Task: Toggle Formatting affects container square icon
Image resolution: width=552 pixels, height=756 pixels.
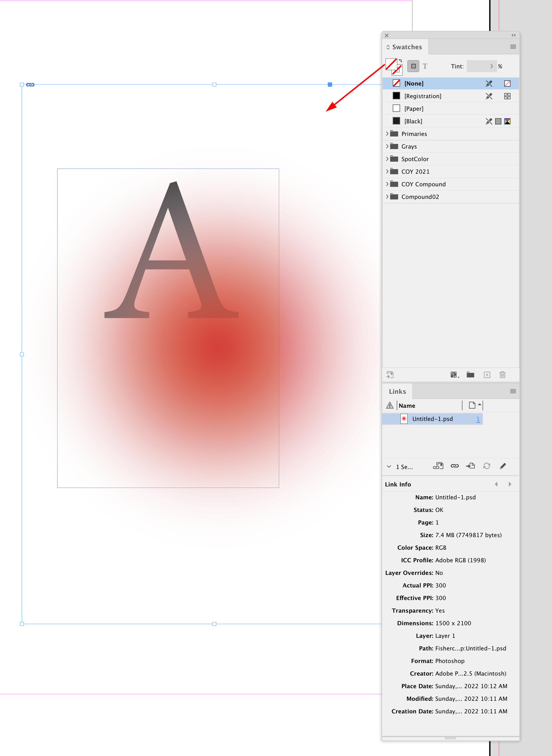Action: pyautogui.click(x=413, y=66)
